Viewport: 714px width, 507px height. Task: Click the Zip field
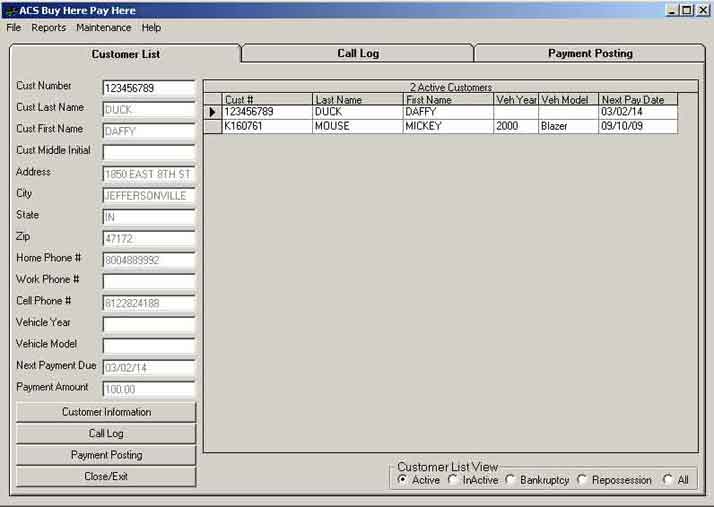coord(149,239)
